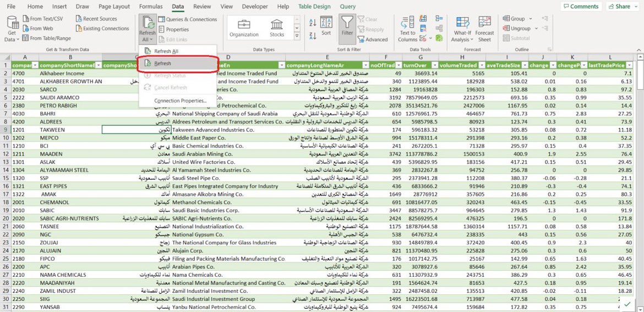Sort A to Z ascending
The width and height of the screenshot is (644, 312).
coord(313,23)
